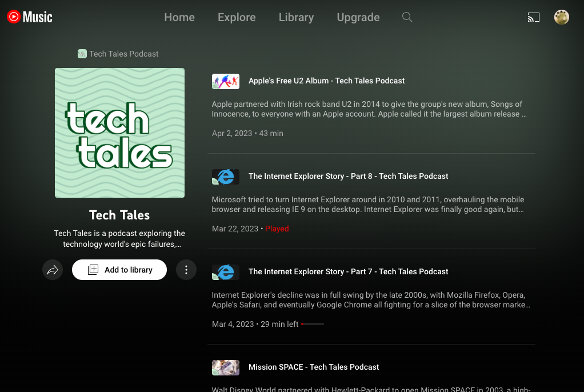
Task: Open the account avatar menu
Action: pyautogui.click(x=561, y=17)
